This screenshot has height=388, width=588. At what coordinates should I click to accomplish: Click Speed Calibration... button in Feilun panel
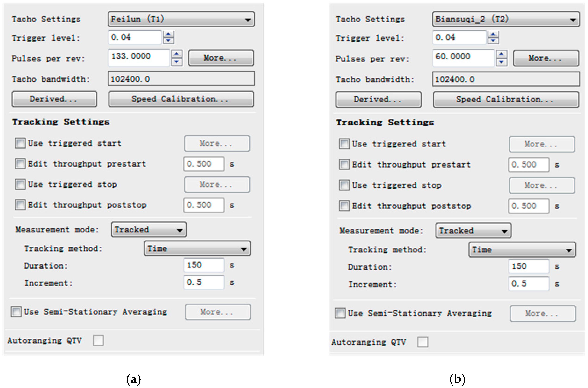tap(181, 99)
